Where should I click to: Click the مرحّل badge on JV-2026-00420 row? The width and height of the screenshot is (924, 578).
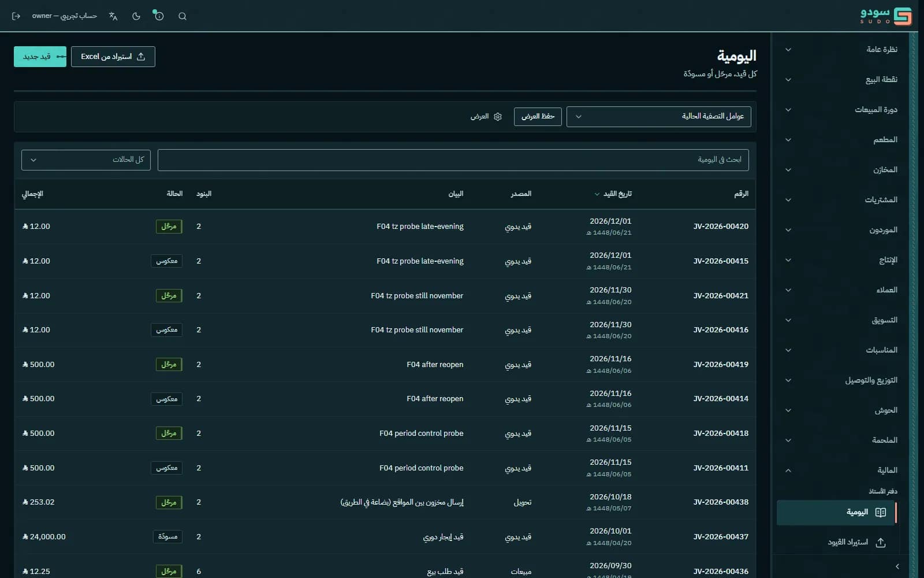pos(169,227)
